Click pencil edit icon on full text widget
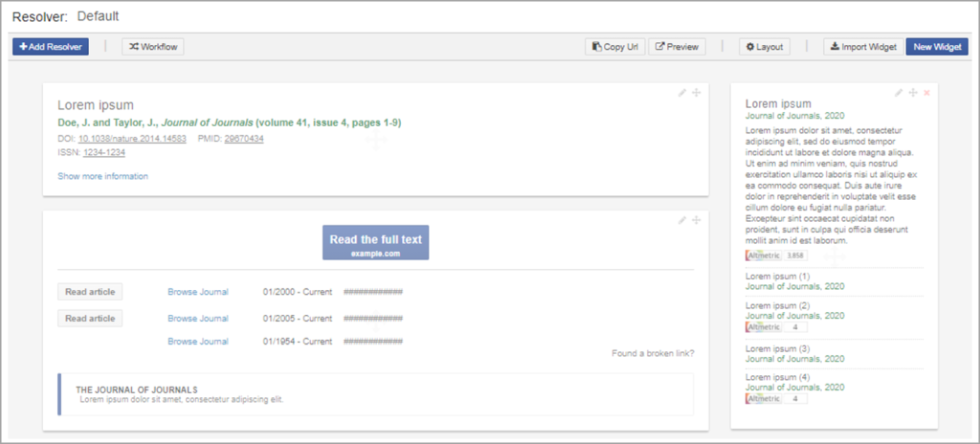The height and width of the screenshot is (444, 980). pyautogui.click(x=682, y=220)
